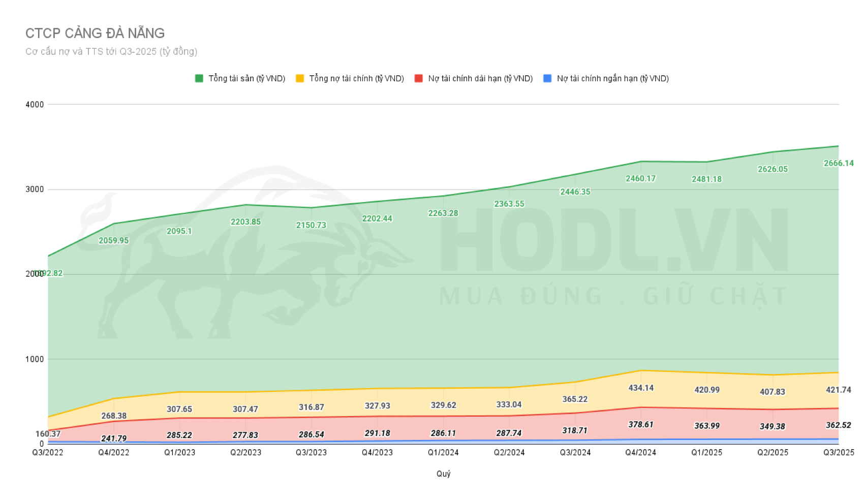Select the Tổng tài sản (tỷ VND) legend label
This screenshot has height=504, width=864.
click(246, 78)
